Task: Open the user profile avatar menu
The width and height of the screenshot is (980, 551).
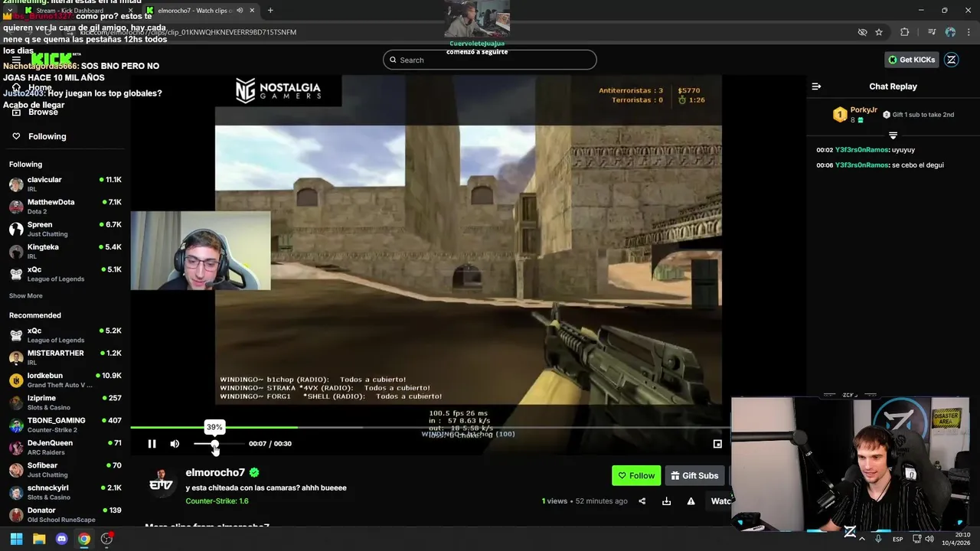Action: point(952,60)
